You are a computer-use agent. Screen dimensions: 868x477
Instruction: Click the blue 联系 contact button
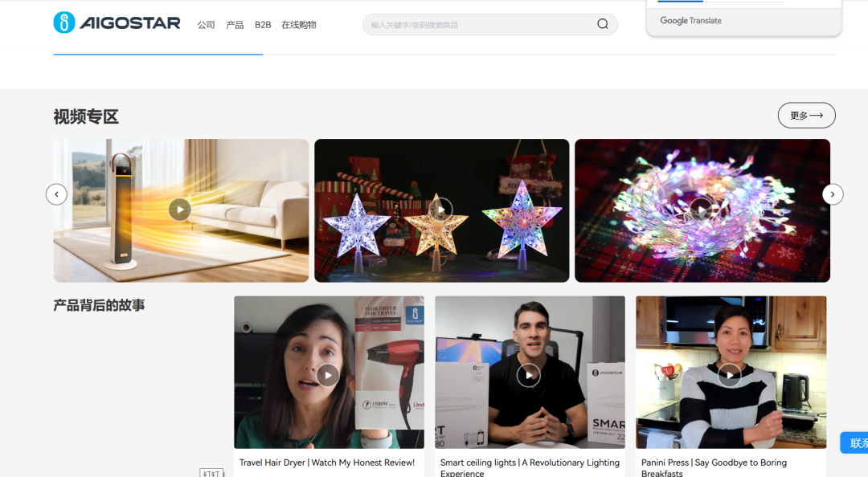click(856, 443)
